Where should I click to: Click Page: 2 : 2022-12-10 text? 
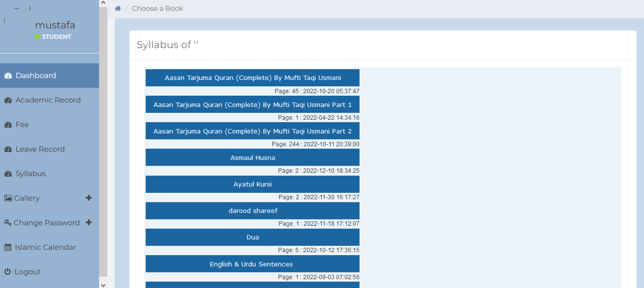319,171
